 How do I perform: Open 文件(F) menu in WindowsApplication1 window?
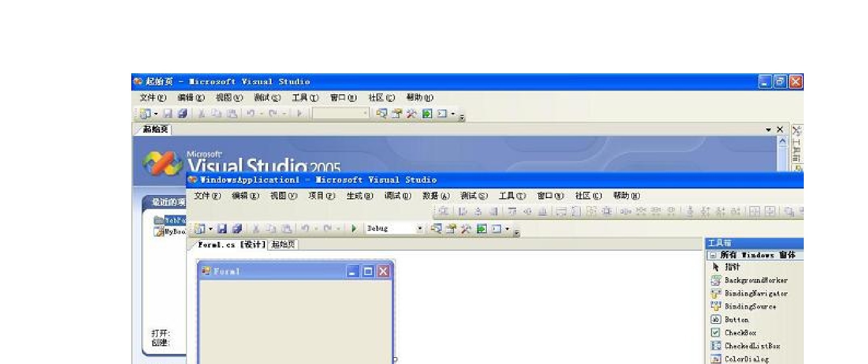tap(207, 196)
